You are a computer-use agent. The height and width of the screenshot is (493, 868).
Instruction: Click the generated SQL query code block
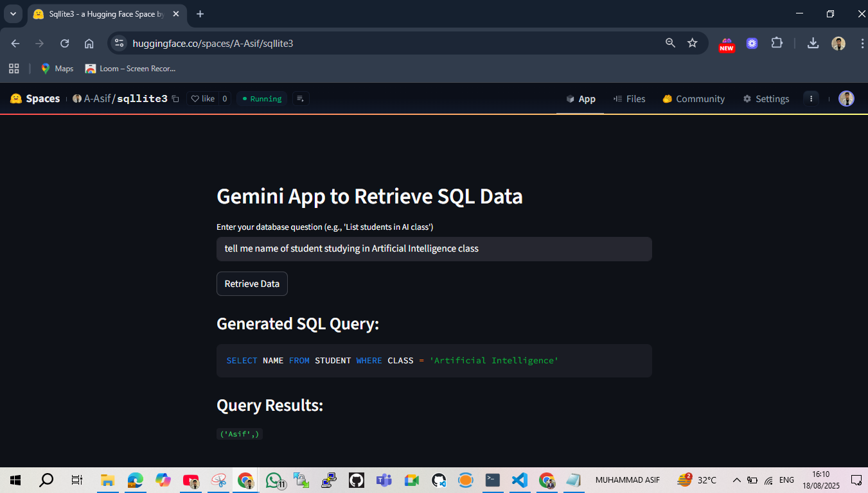click(434, 361)
